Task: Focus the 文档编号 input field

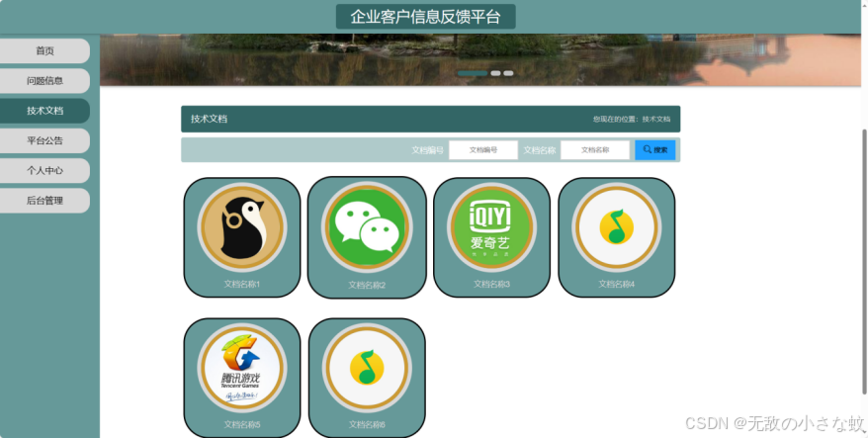Action: click(x=483, y=150)
